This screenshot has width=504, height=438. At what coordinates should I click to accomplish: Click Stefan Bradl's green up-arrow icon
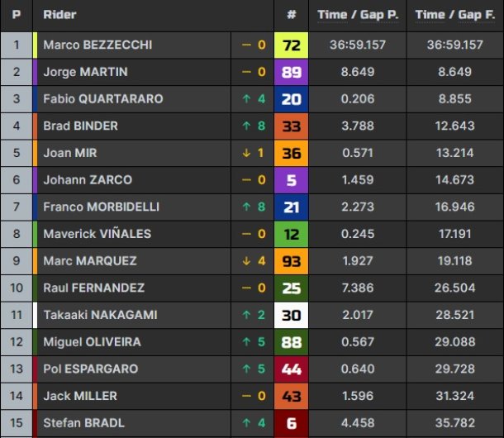tap(246, 423)
